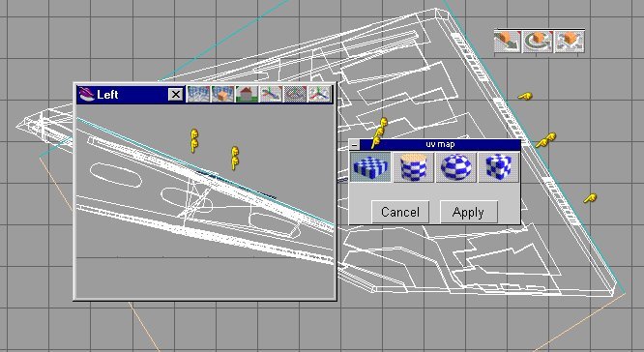Viewport: 644px width, 352px height.
Task: Click first wireframe display icon in Left window
Action: (x=198, y=94)
